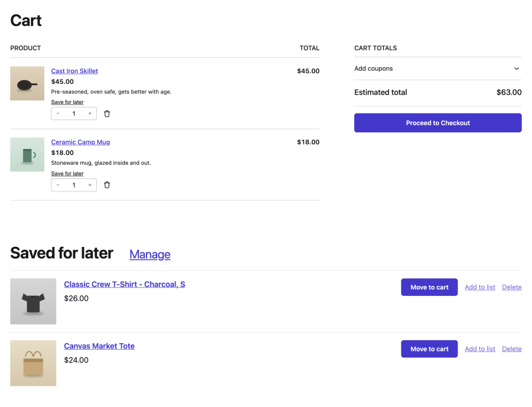Select the Ceramic Camp Mug quantity field

point(74,185)
